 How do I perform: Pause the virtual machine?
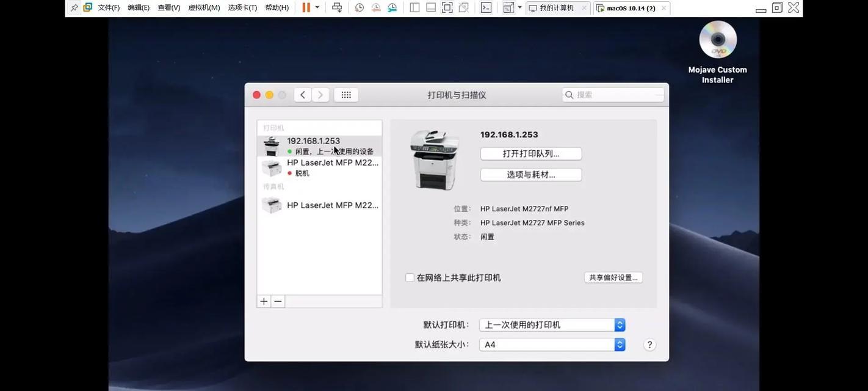pyautogui.click(x=306, y=7)
